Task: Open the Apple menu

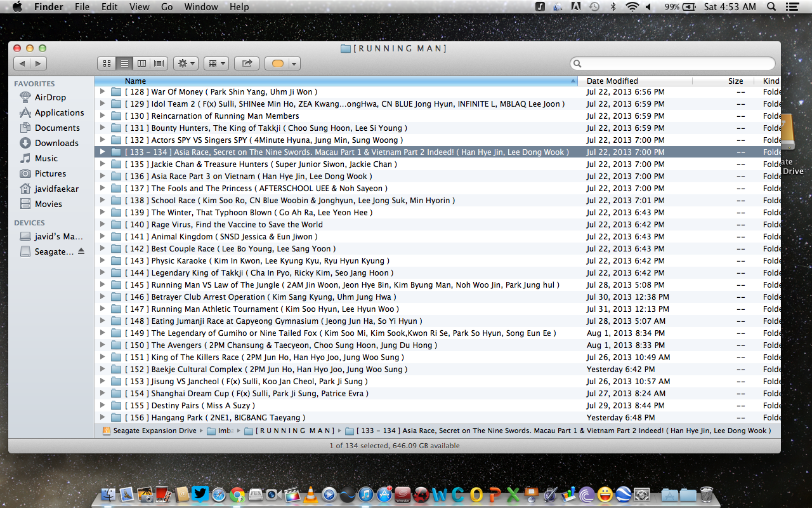Action: tap(17, 7)
